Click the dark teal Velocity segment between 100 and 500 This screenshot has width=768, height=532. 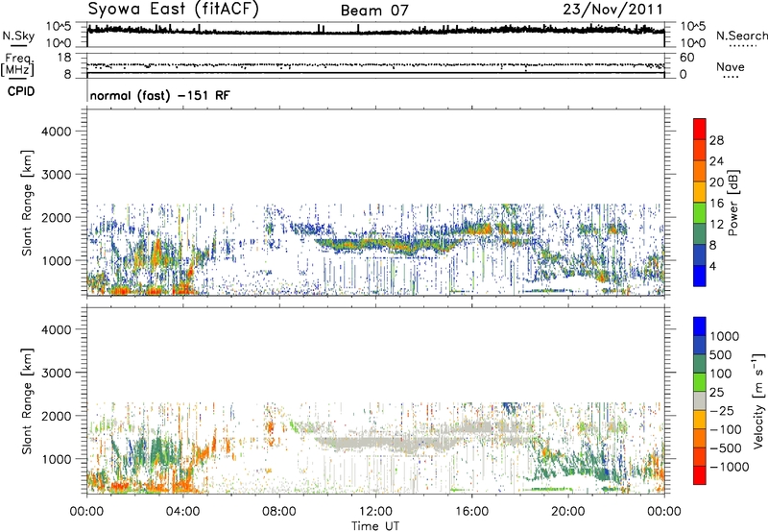pos(700,363)
